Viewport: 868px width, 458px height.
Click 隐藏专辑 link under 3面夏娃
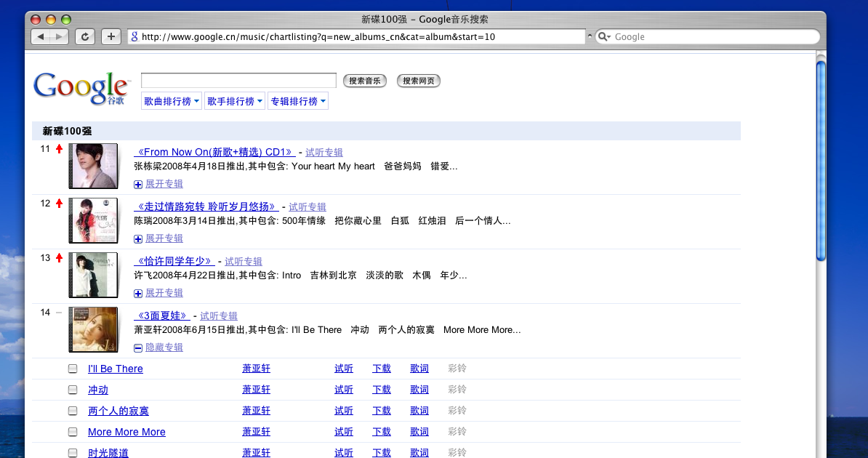164,347
